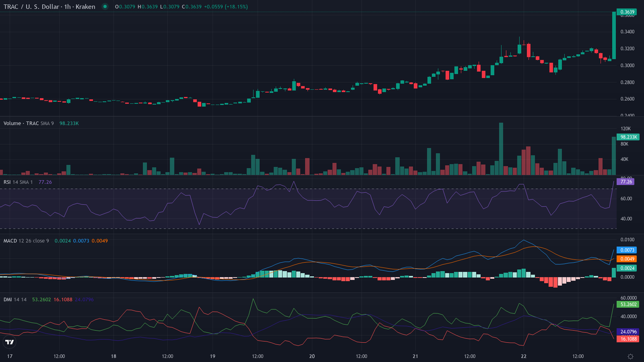Screen dimensions: 644x362
Task: Click the green 0.0024 MACD axis tag
Action: (627, 268)
